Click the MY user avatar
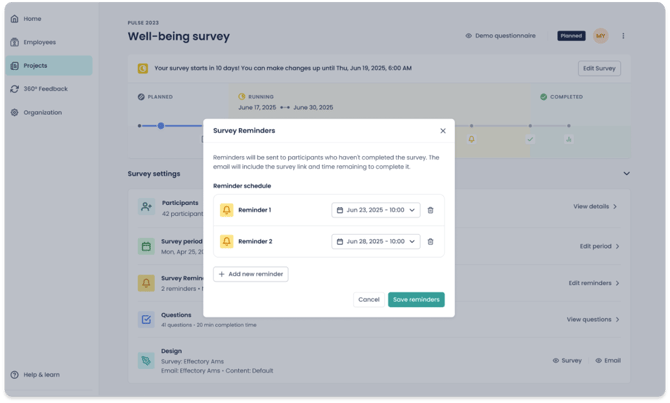The width and height of the screenshot is (670, 403). pyautogui.click(x=600, y=36)
